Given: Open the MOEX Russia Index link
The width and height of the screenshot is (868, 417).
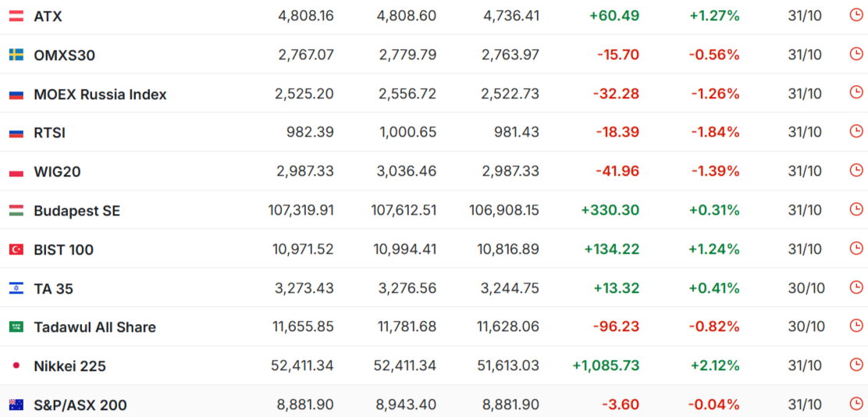Looking at the screenshot, I should pos(100,94).
